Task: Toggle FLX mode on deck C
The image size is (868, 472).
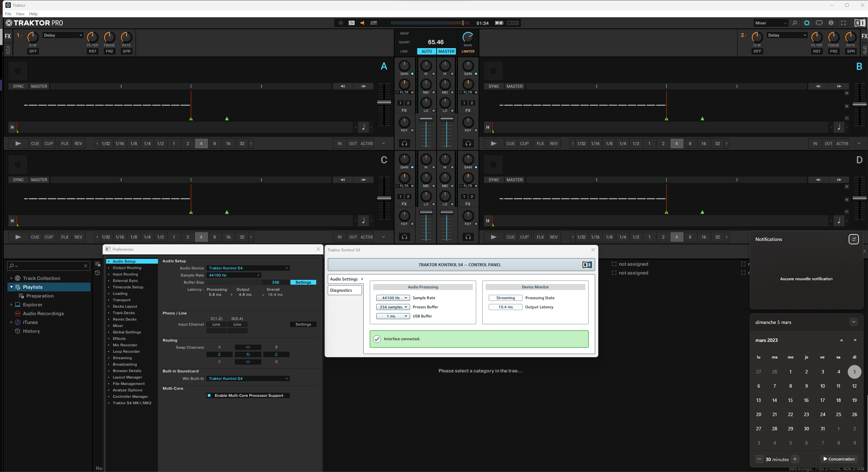Action: 64,237
